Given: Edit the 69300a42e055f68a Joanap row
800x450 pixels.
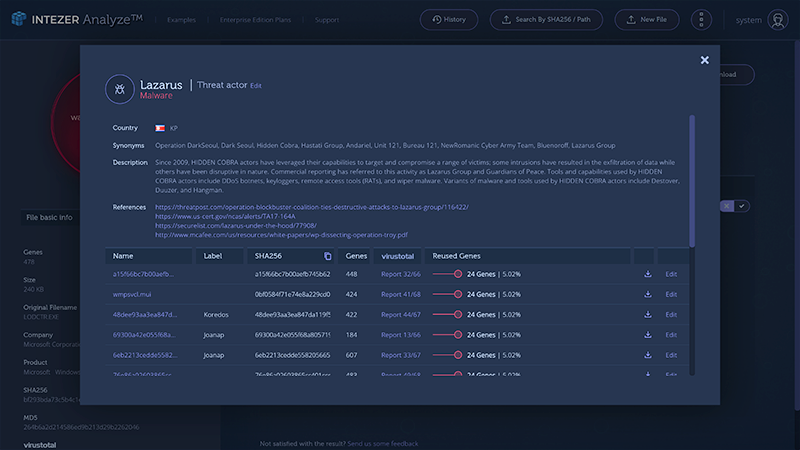Looking at the screenshot, I should pyautogui.click(x=671, y=335).
